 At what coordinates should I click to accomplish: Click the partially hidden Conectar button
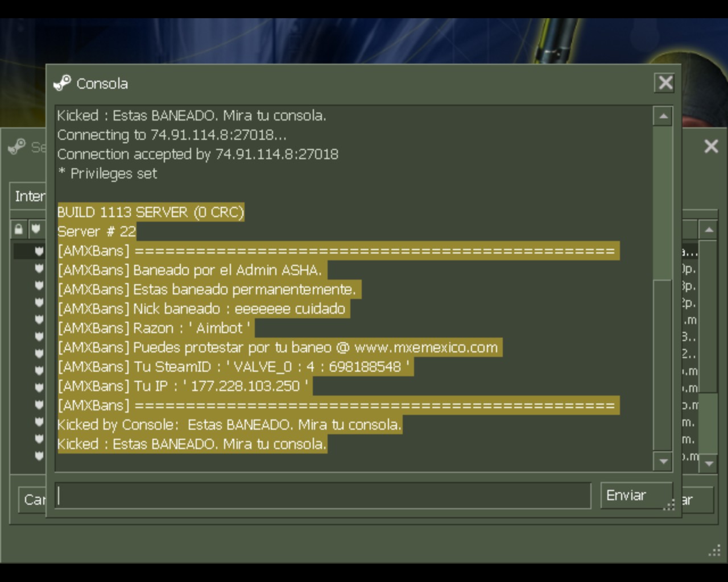tap(697, 500)
